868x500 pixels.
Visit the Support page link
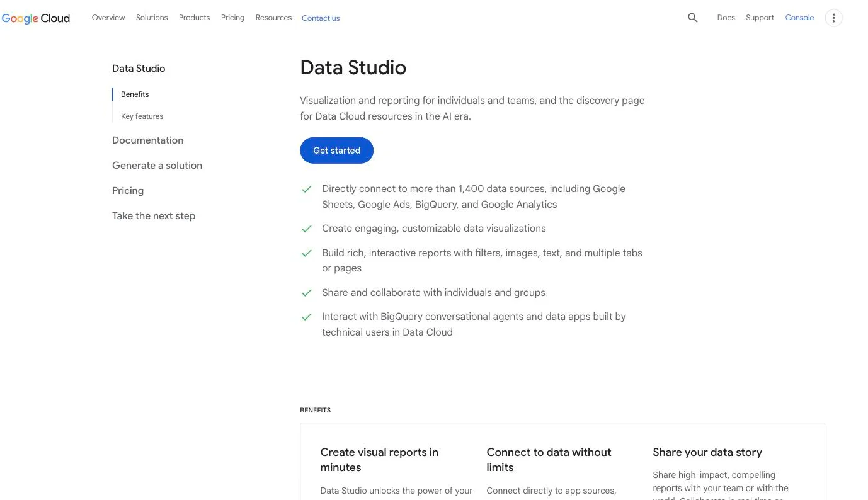tap(760, 18)
